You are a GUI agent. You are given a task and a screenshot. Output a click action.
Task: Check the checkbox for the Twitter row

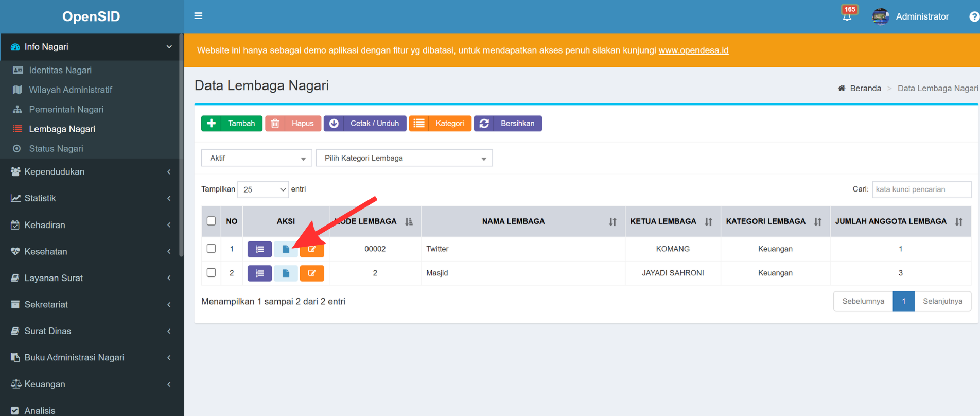tap(211, 249)
